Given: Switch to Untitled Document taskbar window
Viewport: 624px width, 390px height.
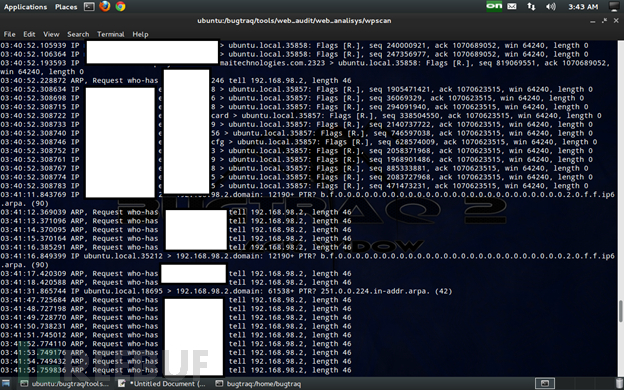Looking at the screenshot, I should point(162,384).
